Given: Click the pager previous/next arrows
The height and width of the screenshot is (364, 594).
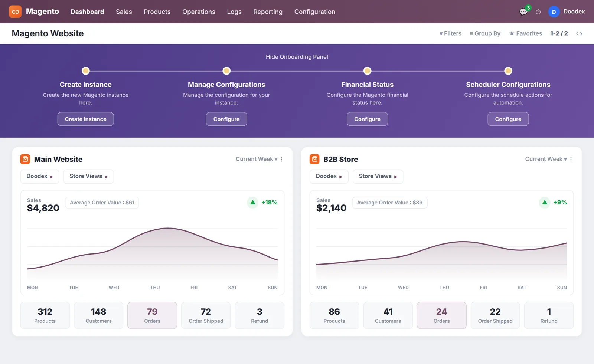Looking at the screenshot, I should [x=579, y=33].
